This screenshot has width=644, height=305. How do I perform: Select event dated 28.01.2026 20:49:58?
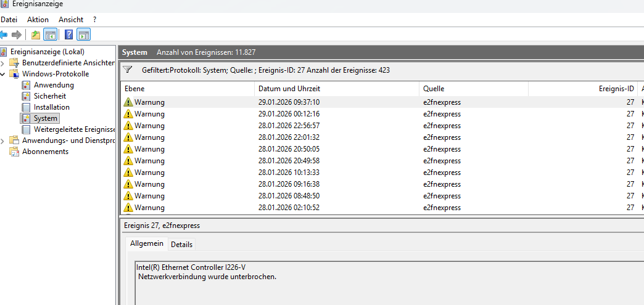[382, 160]
